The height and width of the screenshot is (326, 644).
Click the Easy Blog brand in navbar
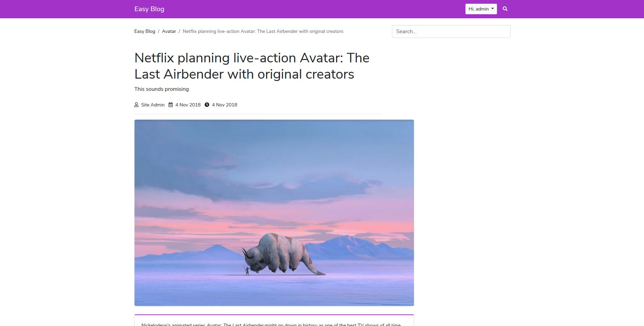click(149, 9)
